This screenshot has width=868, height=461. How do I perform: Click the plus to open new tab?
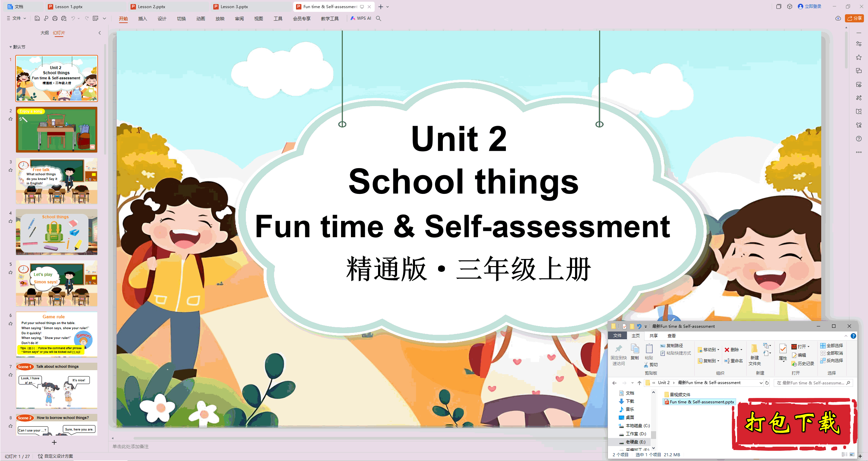[381, 7]
